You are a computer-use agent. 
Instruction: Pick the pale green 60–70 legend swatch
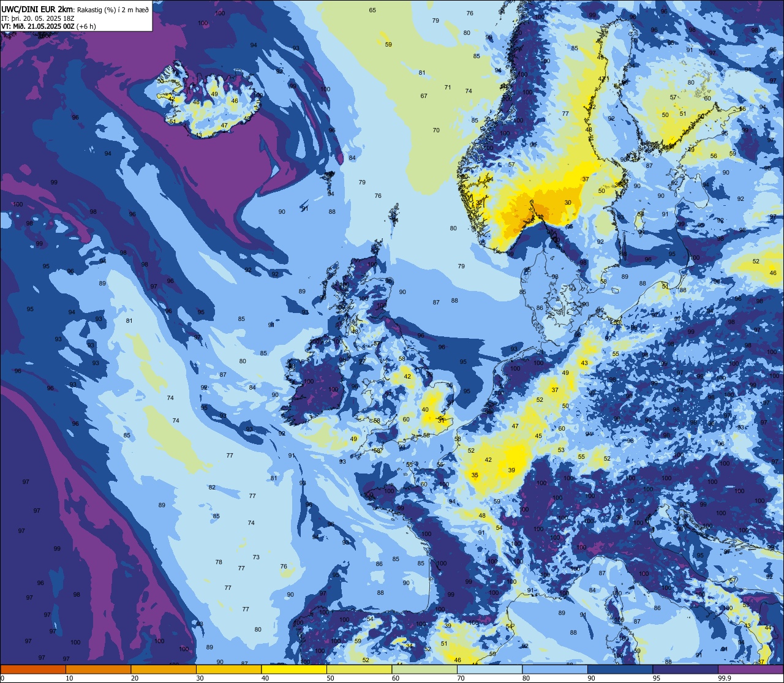(x=424, y=670)
